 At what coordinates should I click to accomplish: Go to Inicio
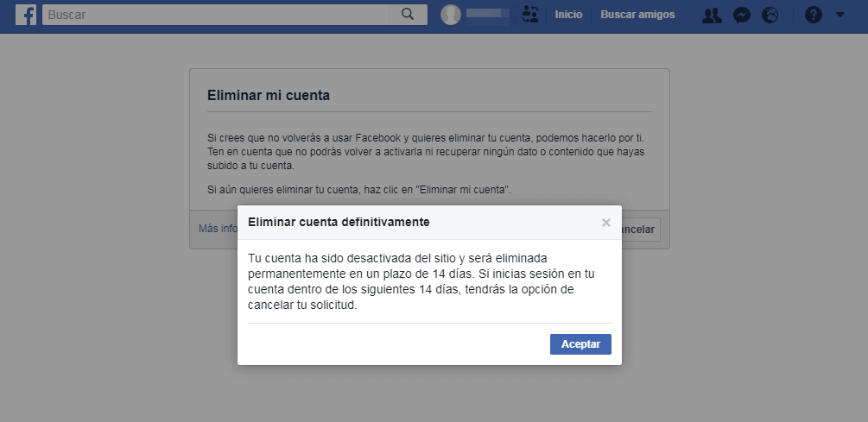point(568,15)
